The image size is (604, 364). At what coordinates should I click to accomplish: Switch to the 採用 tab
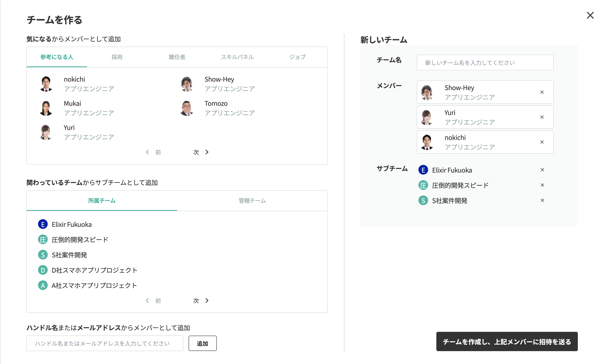(x=117, y=57)
